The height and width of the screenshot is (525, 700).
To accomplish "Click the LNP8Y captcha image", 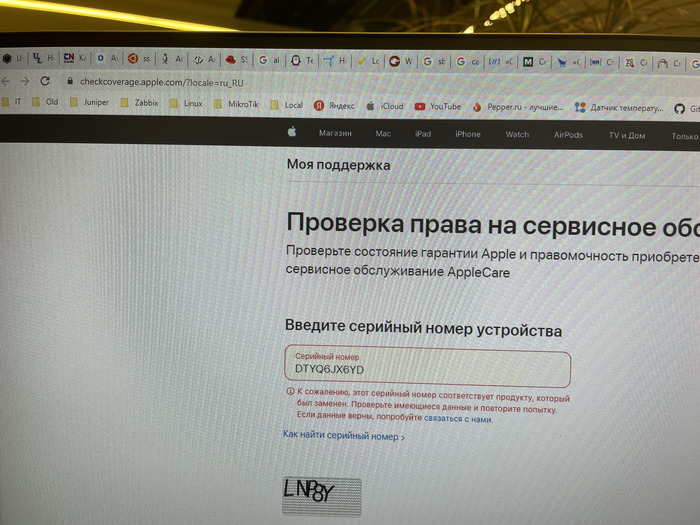I will [321, 496].
